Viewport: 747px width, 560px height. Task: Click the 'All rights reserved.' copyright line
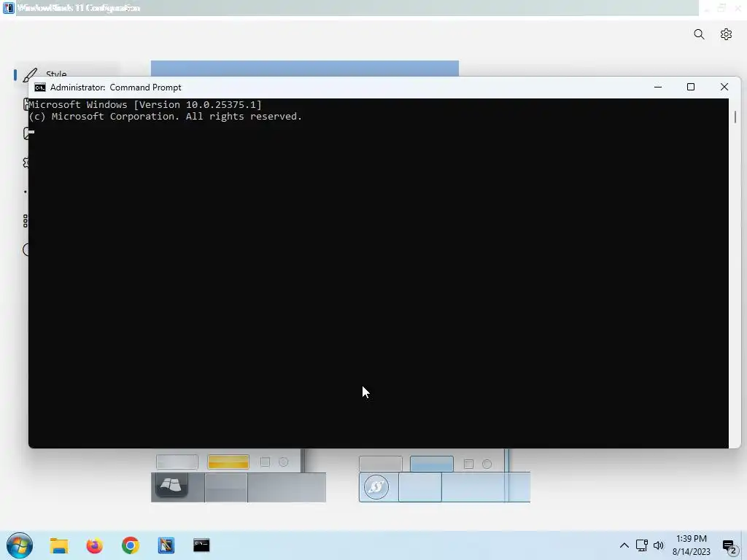[x=166, y=117]
